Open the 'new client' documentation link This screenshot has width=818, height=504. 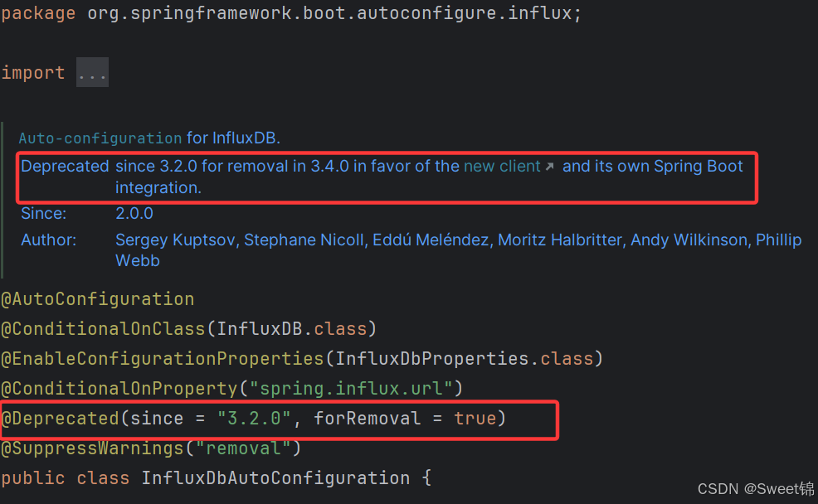502,167
